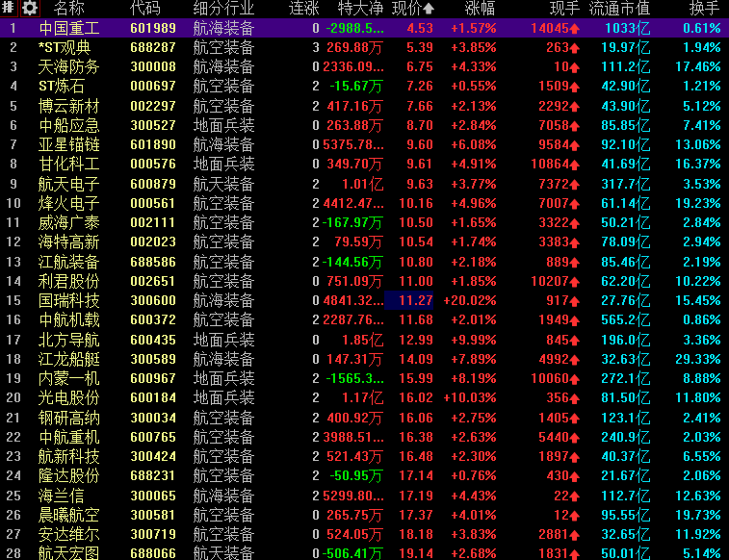Click the 名称 column header

(68, 9)
